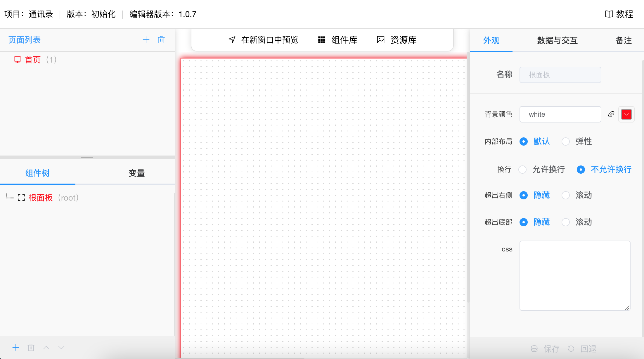Click the root panel frame icon
The height and width of the screenshot is (359, 644).
coord(21,198)
